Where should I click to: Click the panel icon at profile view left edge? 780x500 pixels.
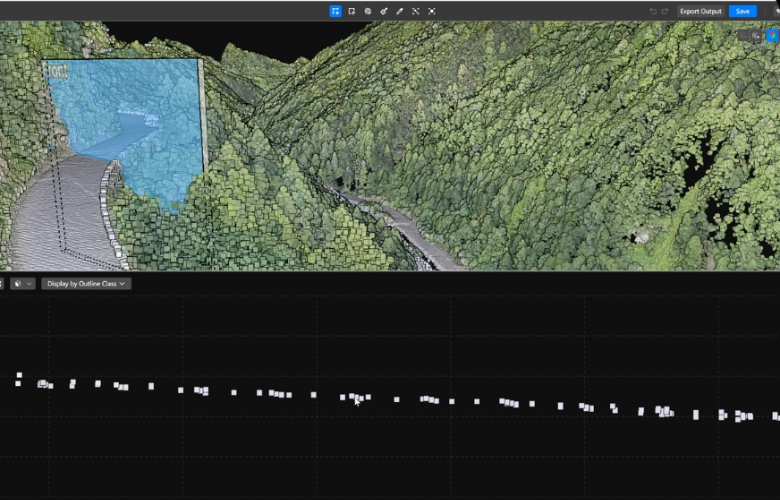pyautogui.click(x=2, y=284)
